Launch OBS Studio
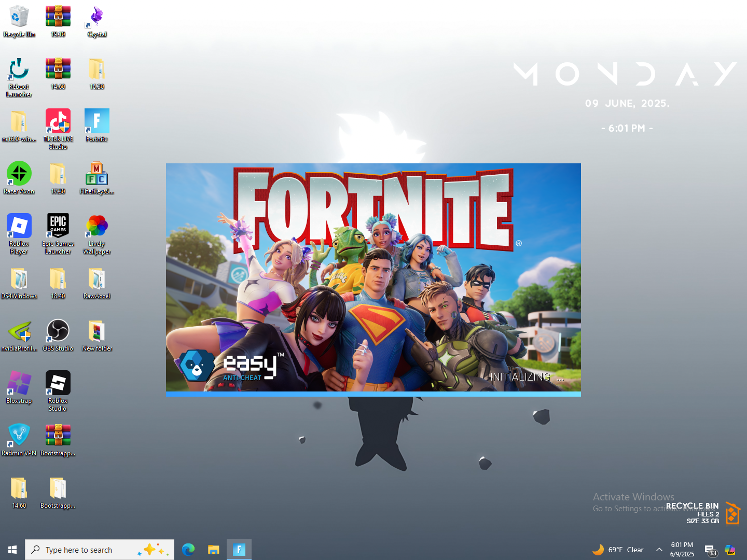Image resolution: width=747 pixels, height=560 pixels. tap(58, 335)
